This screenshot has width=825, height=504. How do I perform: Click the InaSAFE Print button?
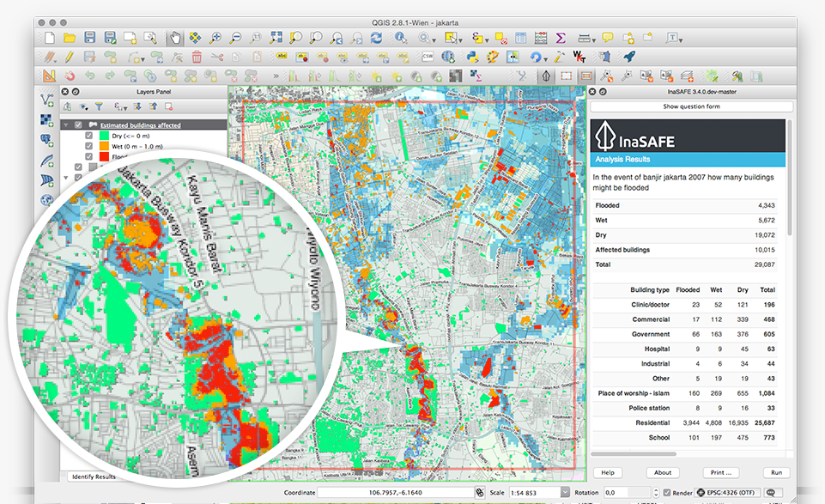point(721,472)
